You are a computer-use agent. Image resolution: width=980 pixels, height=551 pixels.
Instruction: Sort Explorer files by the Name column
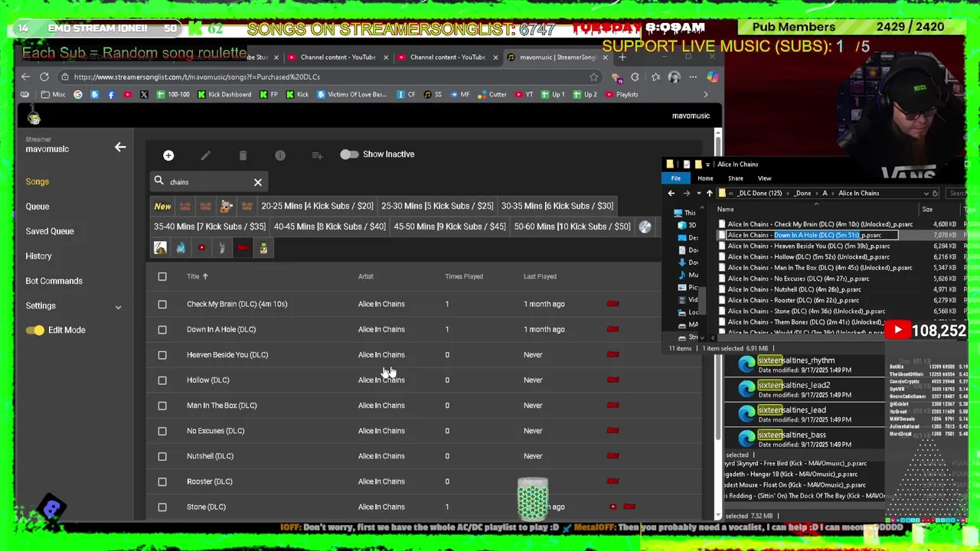(725, 210)
